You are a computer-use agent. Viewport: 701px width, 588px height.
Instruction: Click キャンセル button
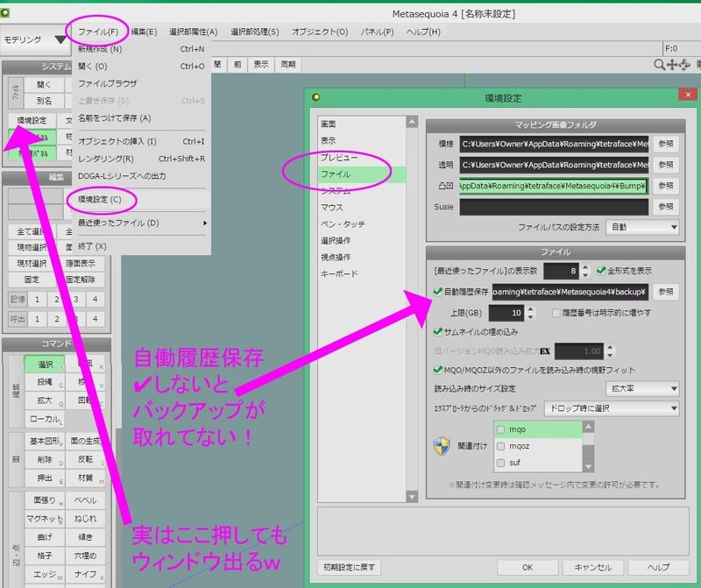pos(593,568)
